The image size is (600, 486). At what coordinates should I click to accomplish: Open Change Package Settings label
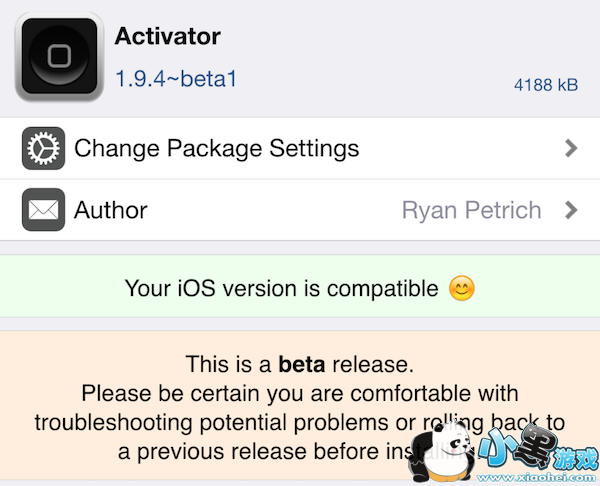tap(216, 150)
